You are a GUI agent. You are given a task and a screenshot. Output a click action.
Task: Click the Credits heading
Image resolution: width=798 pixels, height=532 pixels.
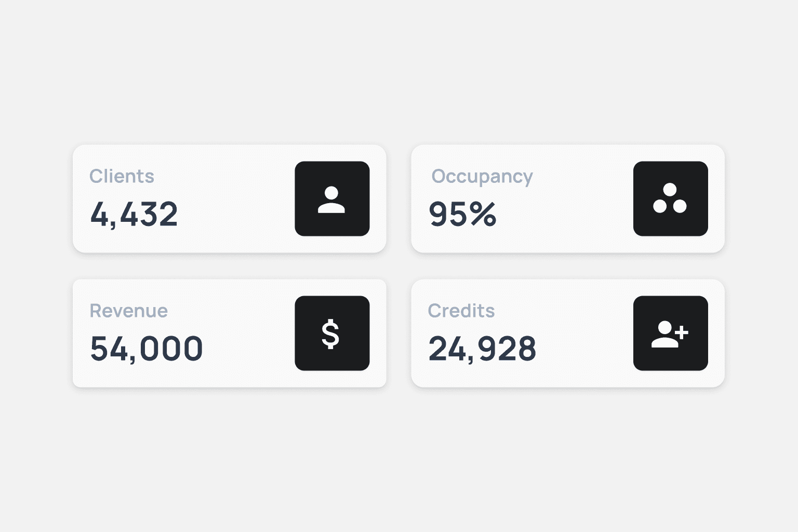(x=461, y=311)
